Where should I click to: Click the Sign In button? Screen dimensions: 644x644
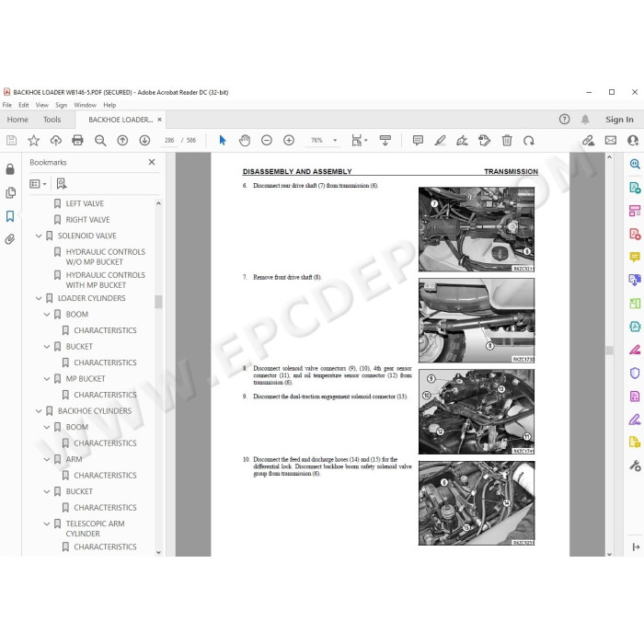619,120
